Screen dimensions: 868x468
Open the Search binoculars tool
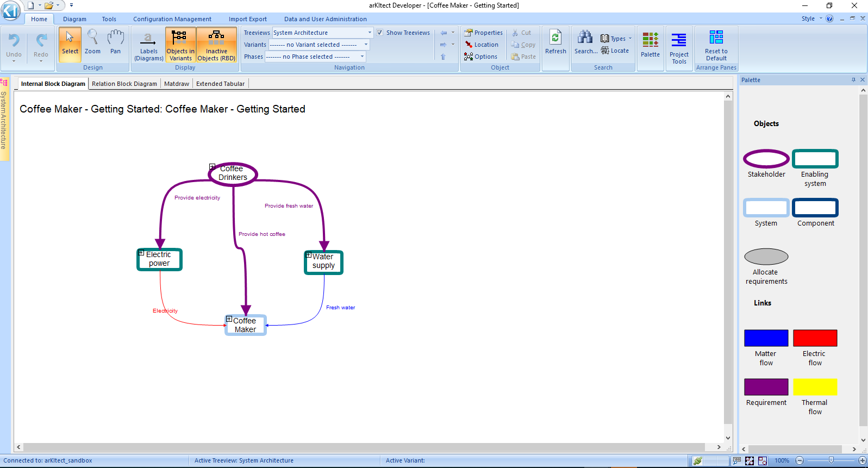coord(585,42)
